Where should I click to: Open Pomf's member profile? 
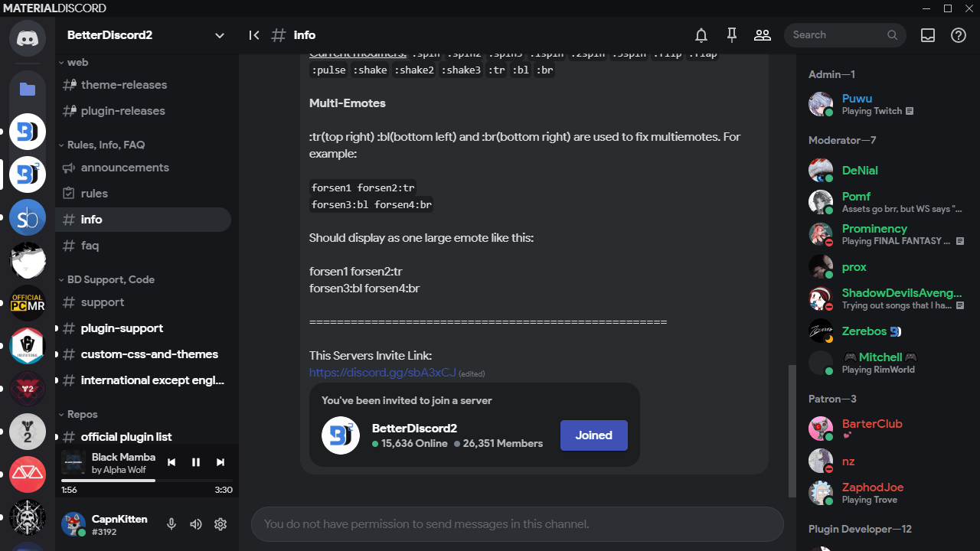pos(885,202)
